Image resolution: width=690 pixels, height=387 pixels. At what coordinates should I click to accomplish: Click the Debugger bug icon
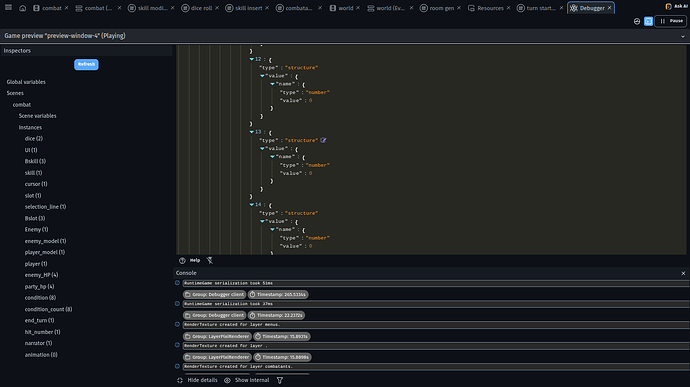point(573,8)
